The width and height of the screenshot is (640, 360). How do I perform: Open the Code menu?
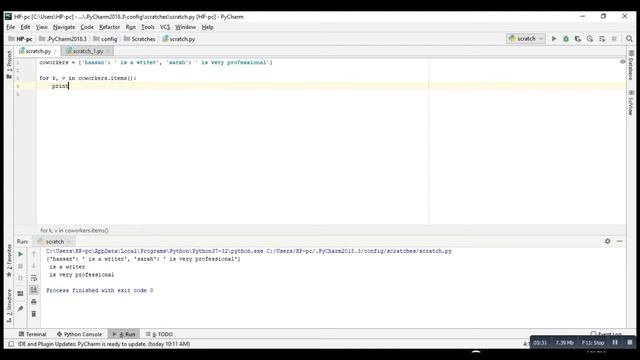click(87, 27)
